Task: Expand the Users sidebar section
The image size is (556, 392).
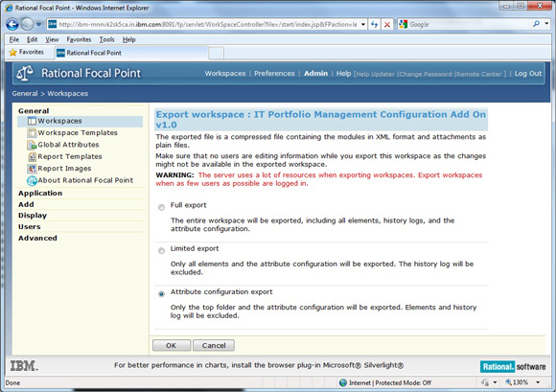Action: [x=29, y=227]
